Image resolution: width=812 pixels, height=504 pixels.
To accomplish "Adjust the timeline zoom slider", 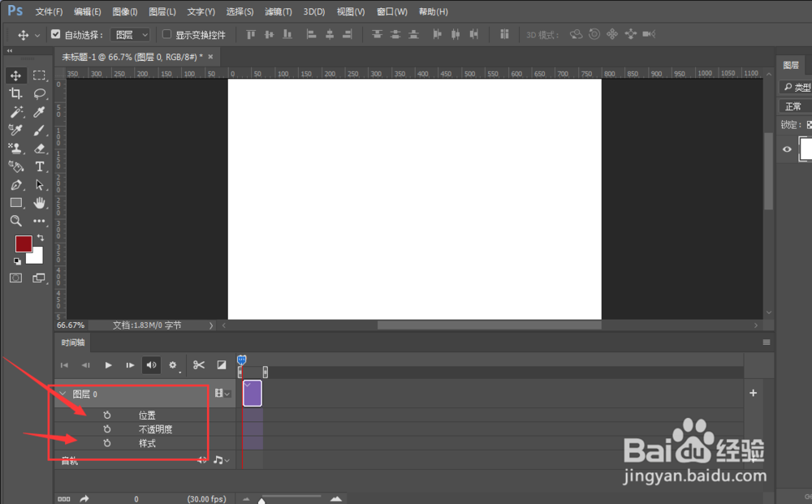I will (261, 500).
